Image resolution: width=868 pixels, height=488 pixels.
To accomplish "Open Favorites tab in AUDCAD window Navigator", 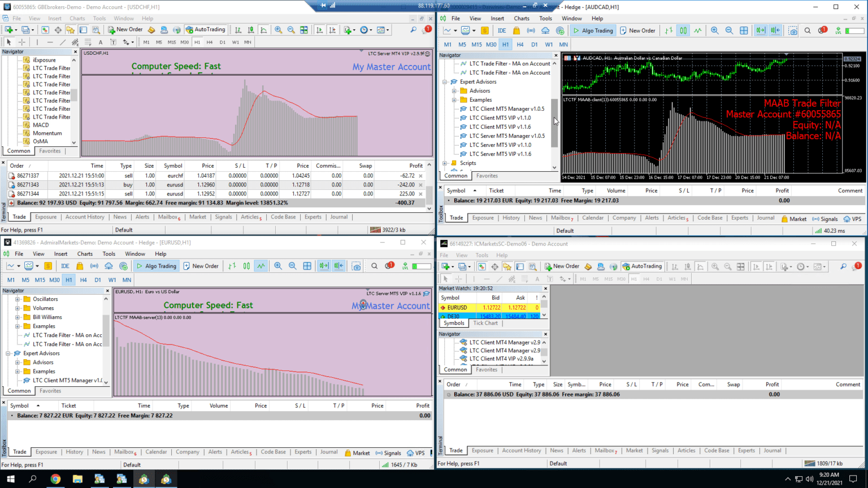I will pos(487,176).
